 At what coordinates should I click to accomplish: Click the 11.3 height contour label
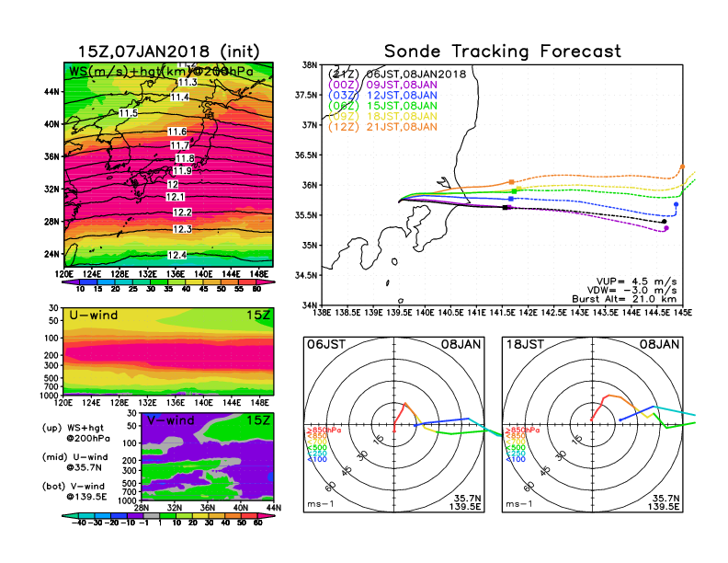(x=188, y=82)
